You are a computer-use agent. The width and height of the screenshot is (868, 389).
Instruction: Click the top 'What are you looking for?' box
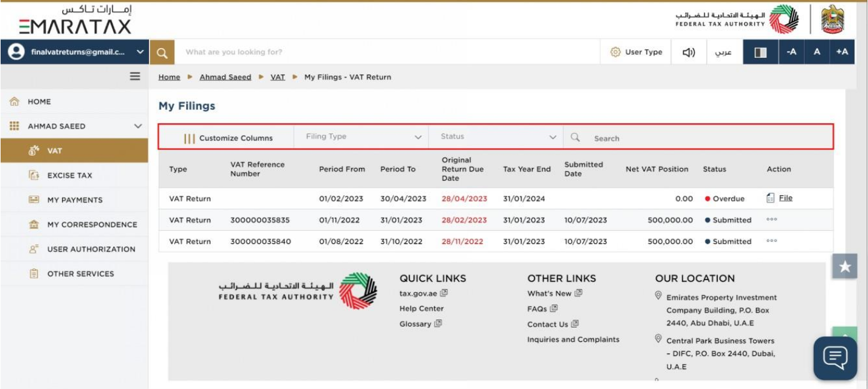pyautogui.click(x=387, y=52)
